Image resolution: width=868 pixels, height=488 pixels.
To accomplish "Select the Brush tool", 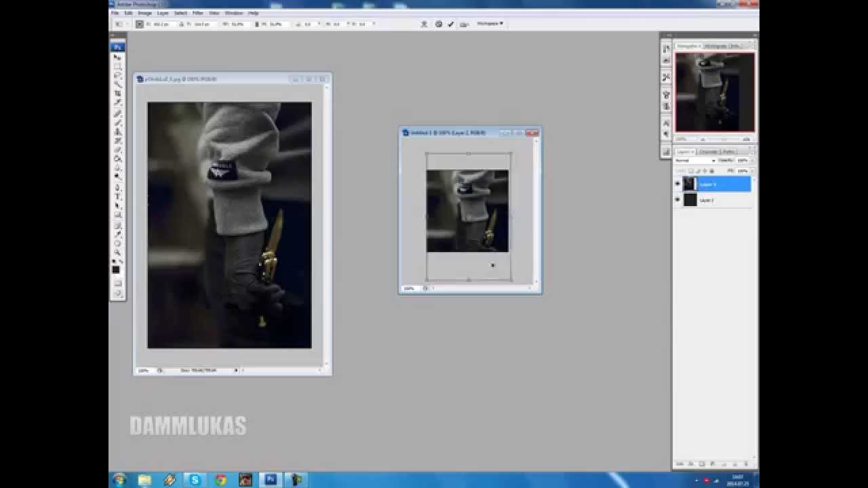I will [117, 122].
